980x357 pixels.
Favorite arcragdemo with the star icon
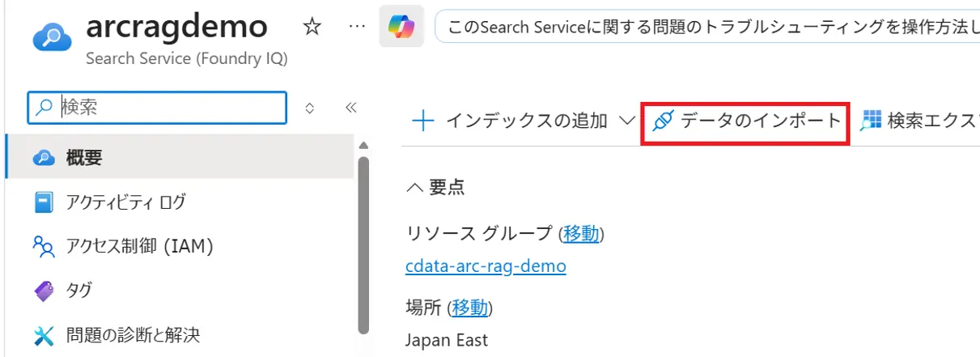(x=312, y=28)
